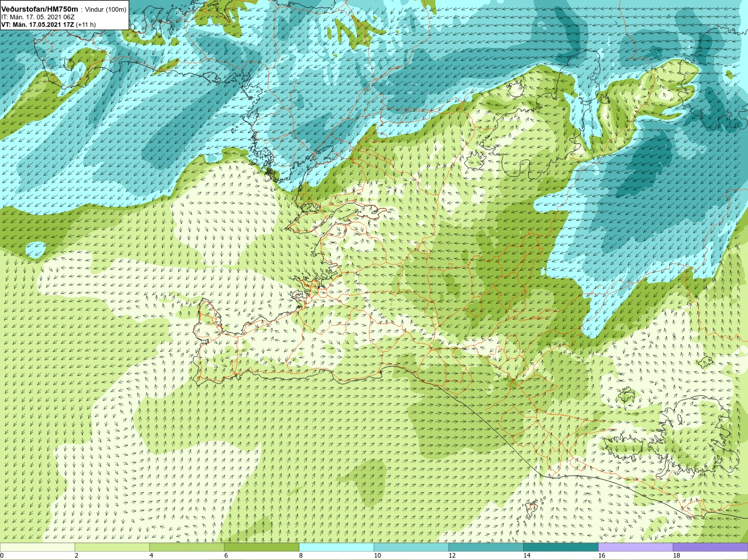Click the 10–12 turquoise legend swatch
The image size is (748, 560).
click(411, 547)
